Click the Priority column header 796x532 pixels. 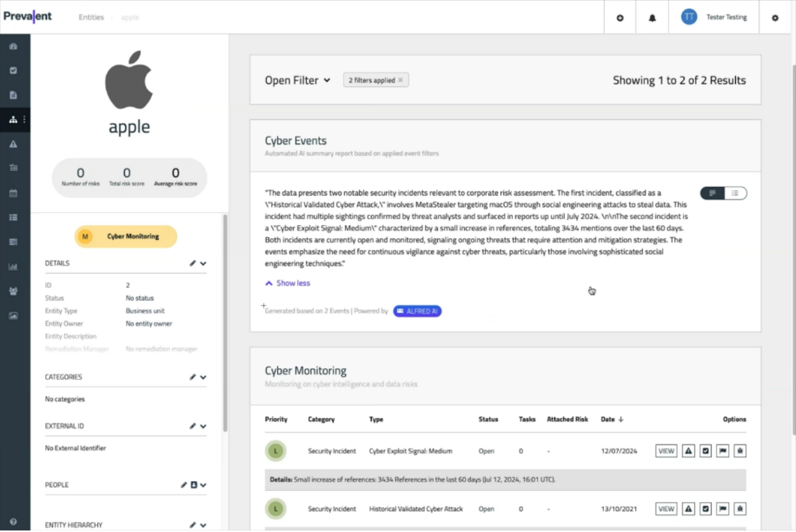click(276, 419)
